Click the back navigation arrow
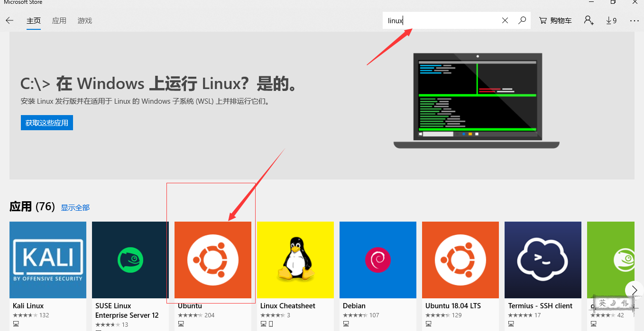 tap(9, 20)
